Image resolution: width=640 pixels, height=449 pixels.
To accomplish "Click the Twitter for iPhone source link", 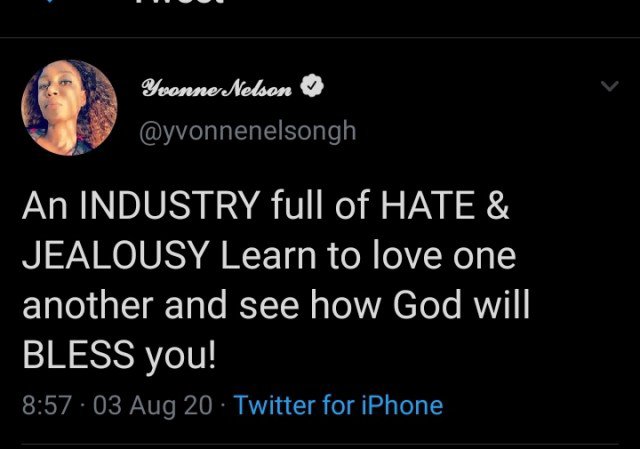I will point(338,406).
